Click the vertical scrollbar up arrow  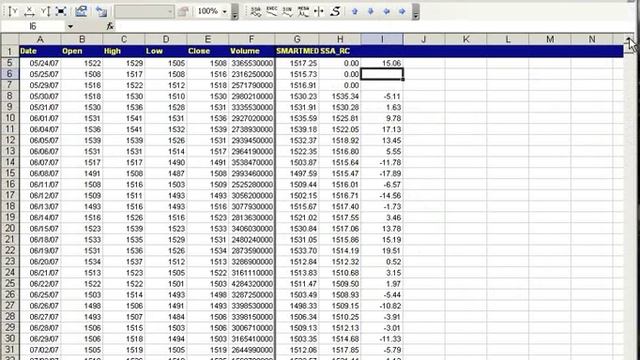[x=629, y=39]
